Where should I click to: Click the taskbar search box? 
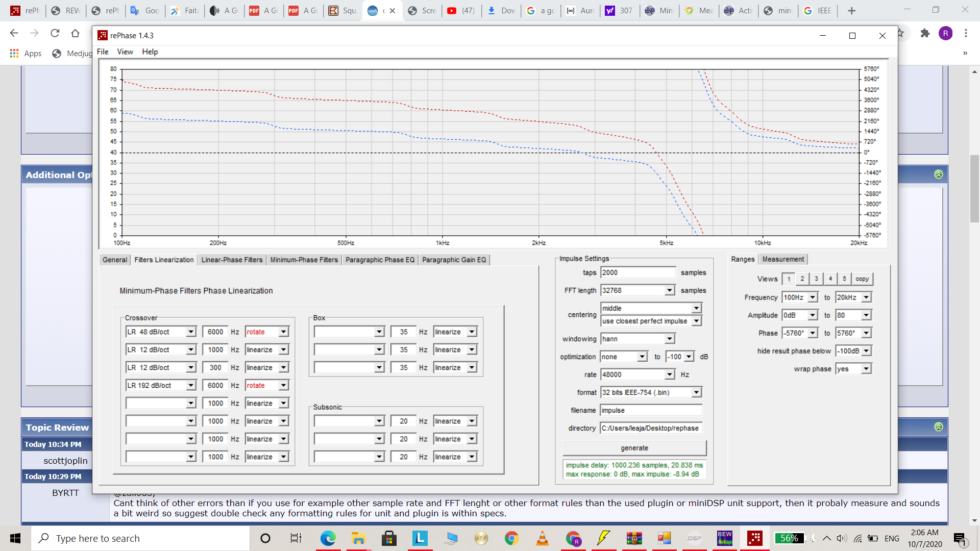[140, 538]
